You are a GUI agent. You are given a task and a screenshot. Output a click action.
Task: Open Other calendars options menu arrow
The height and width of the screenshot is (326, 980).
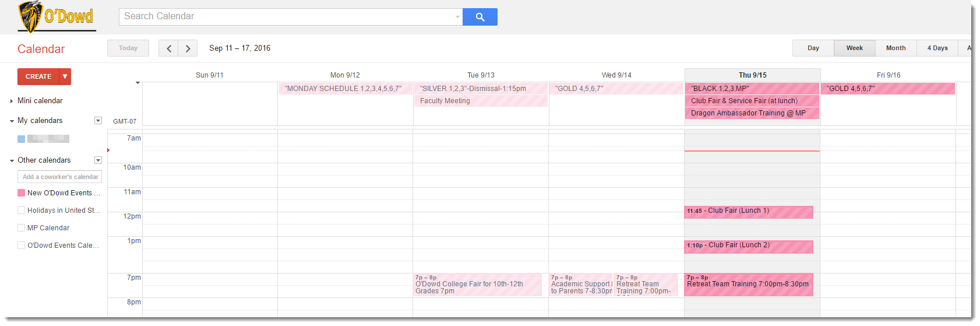(x=98, y=160)
